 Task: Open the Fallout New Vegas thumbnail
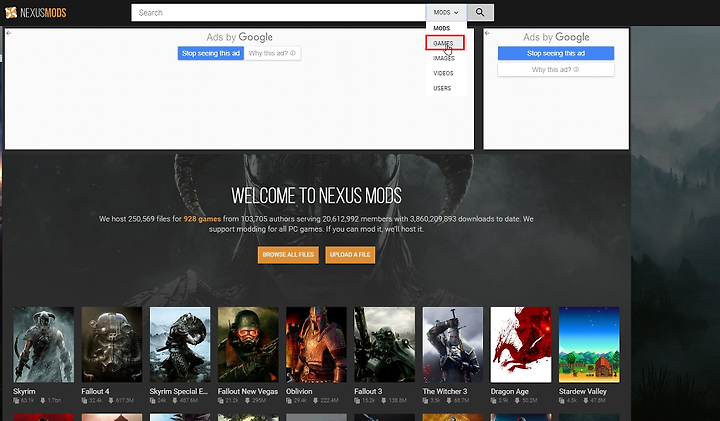click(x=248, y=345)
